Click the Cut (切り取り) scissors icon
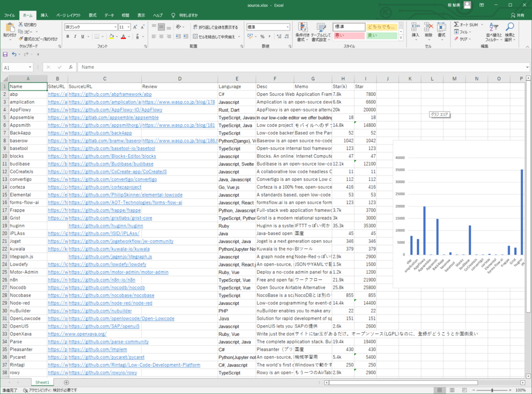 (x=21, y=24)
